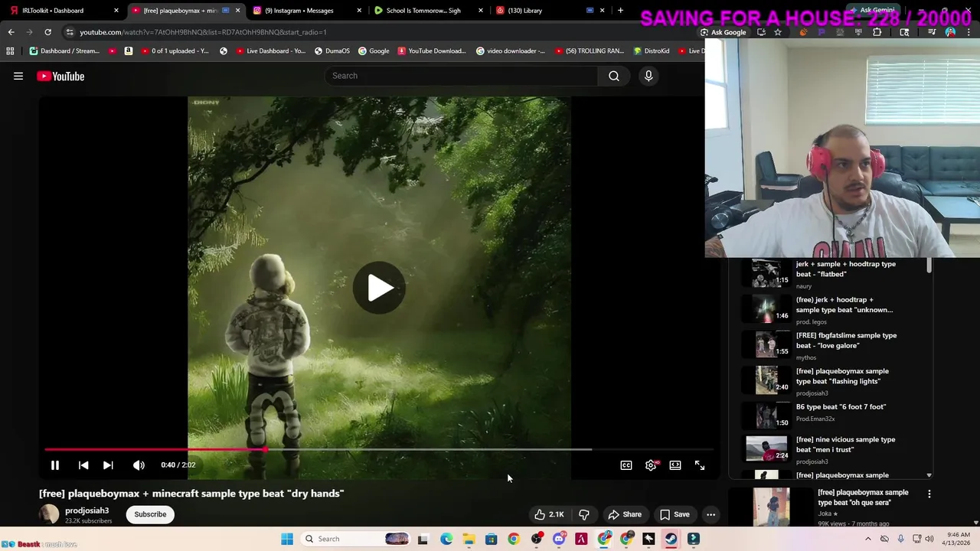Open Chrome three-dot menu
The height and width of the screenshot is (551, 980).
(x=969, y=32)
